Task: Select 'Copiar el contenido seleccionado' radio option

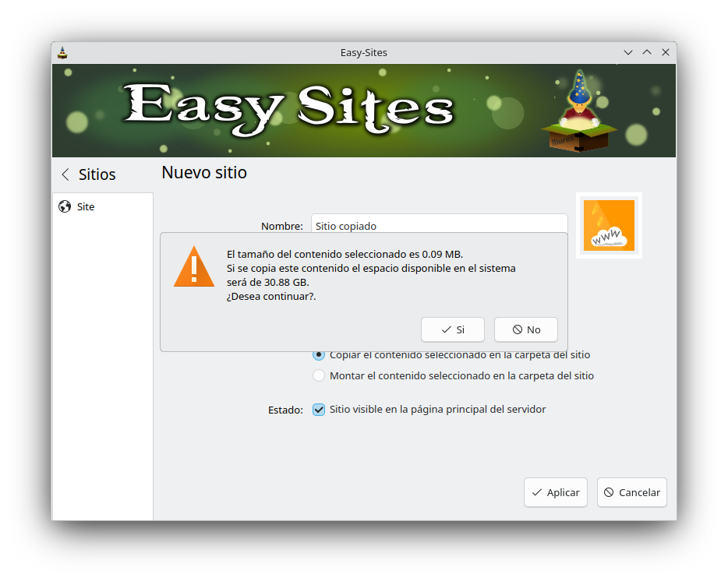Action: click(x=319, y=354)
